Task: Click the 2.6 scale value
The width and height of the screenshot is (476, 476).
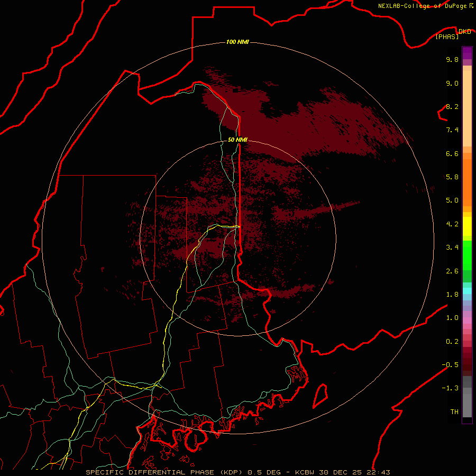Action: (452, 271)
